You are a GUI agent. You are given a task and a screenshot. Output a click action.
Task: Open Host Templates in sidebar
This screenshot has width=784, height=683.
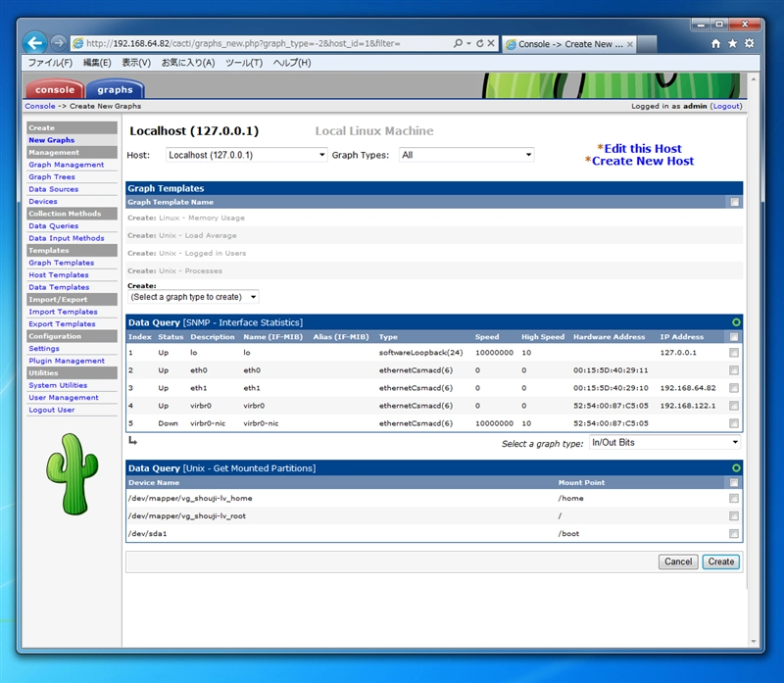59,275
